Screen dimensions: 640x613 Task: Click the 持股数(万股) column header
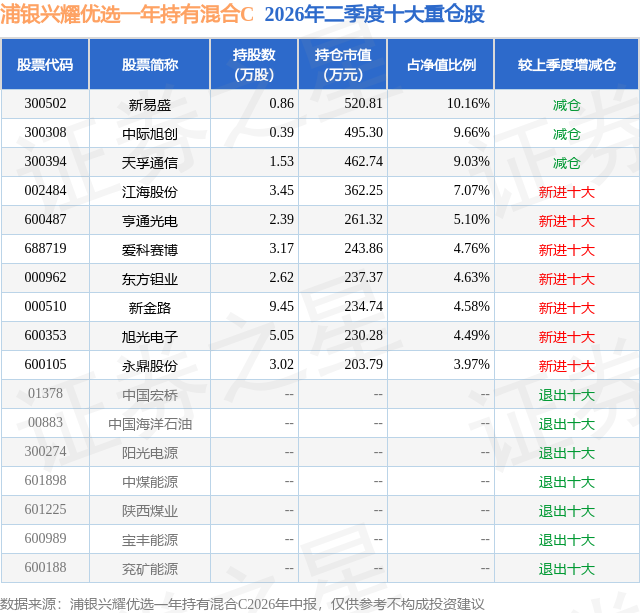(254, 64)
